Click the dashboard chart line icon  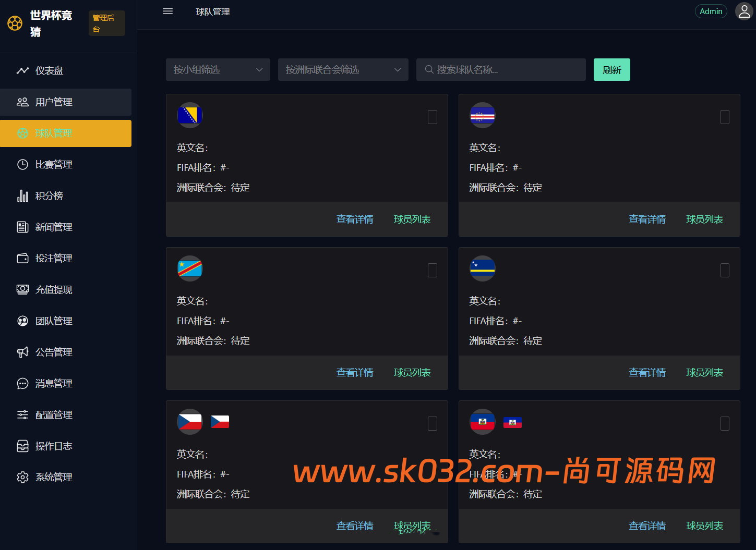[x=22, y=70]
